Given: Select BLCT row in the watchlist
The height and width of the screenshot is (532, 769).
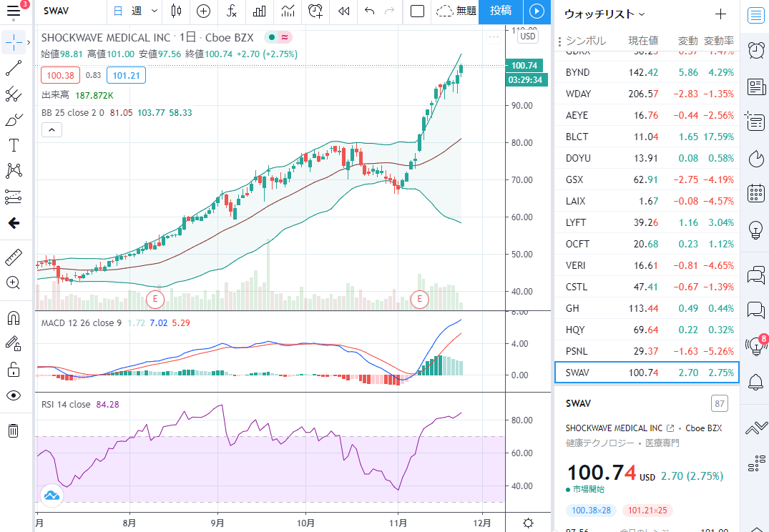Looking at the screenshot, I should point(647,137).
